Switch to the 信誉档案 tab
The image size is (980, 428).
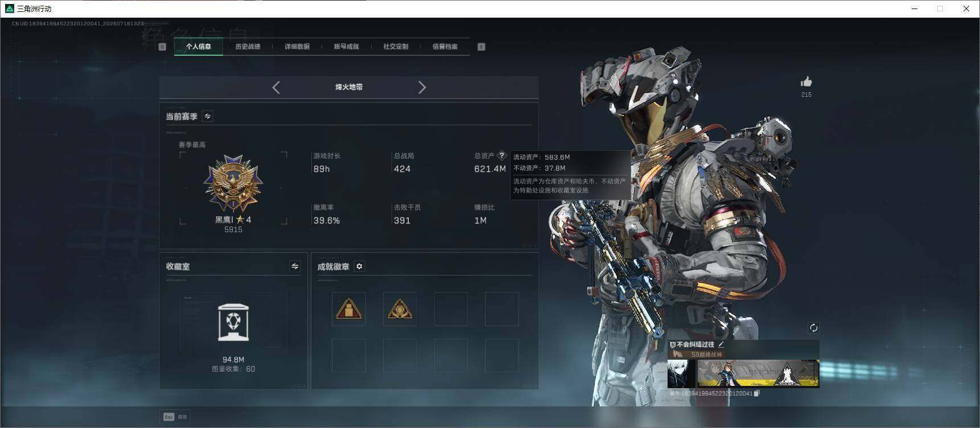pos(445,47)
